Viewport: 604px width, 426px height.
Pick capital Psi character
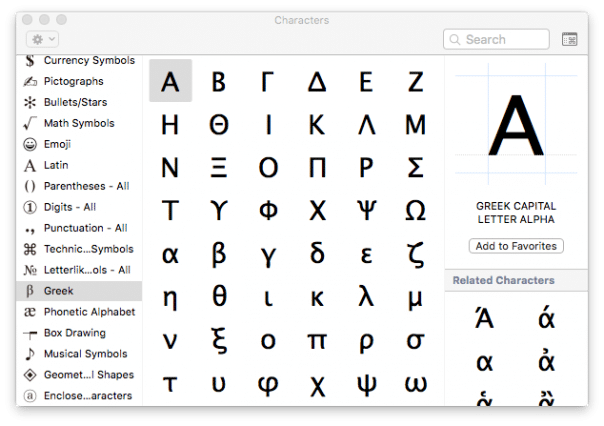point(366,210)
